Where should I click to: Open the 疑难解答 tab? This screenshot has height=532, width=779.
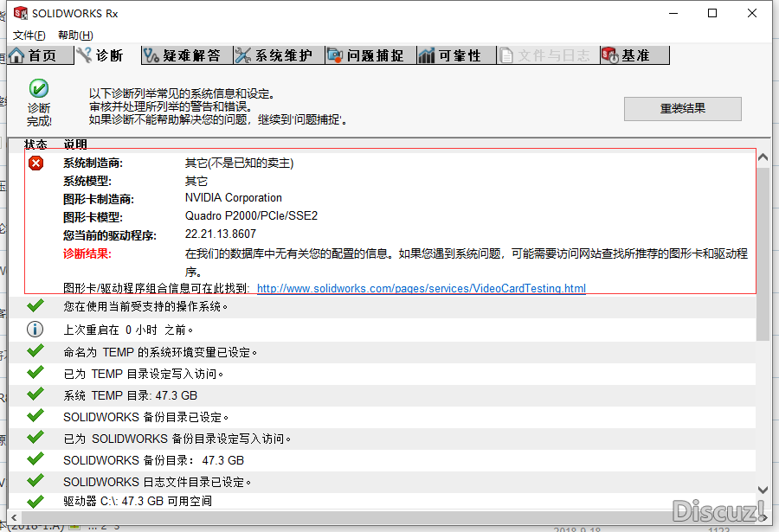click(x=187, y=55)
